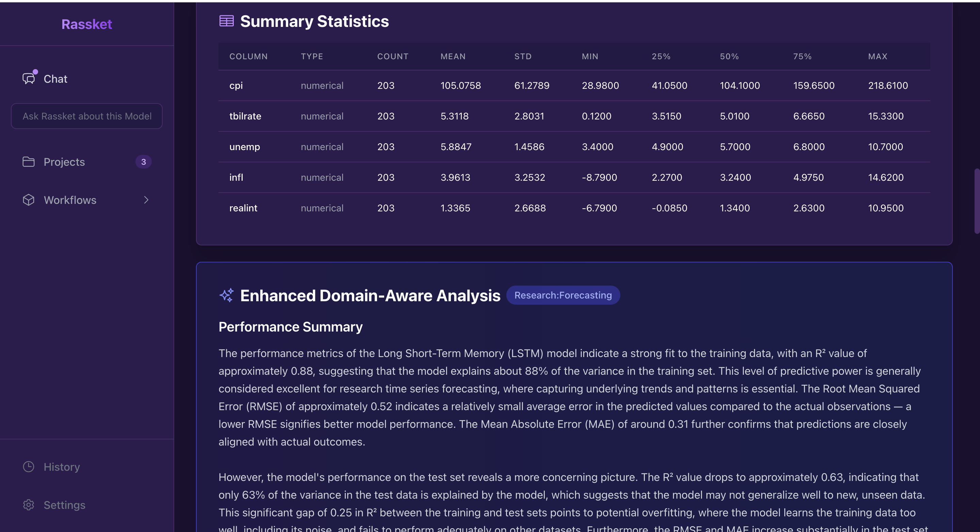Open Settings with the gear icon
Image resolution: width=980 pixels, height=532 pixels.
point(29,505)
